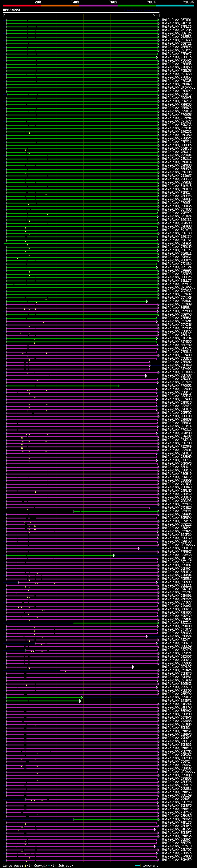The height and width of the screenshot is (868, 197).
Task: Open hit UniRef100_A4F1S1
Action: [x=176, y=23]
